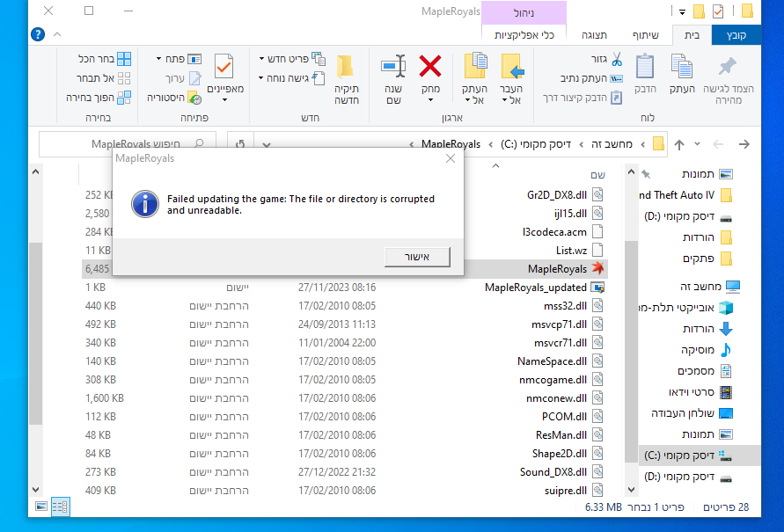Select 'This PC' (מחשב זה) in sidebar
784x532 pixels.
click(709, 287)
